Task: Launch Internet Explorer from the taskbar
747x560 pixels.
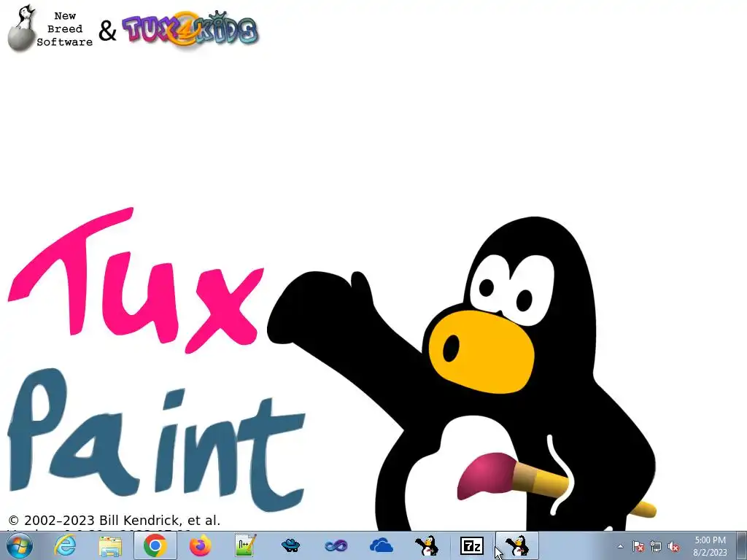Action: 65,545
